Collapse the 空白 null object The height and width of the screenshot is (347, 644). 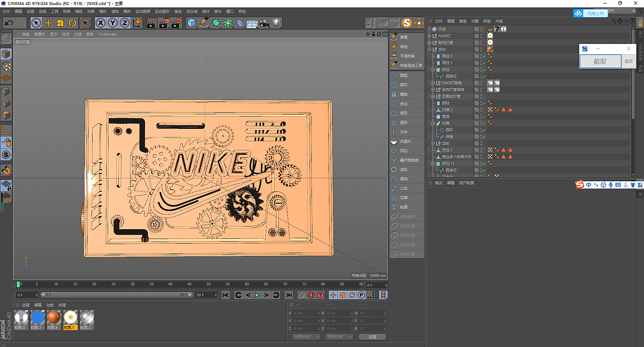(429, 49)
